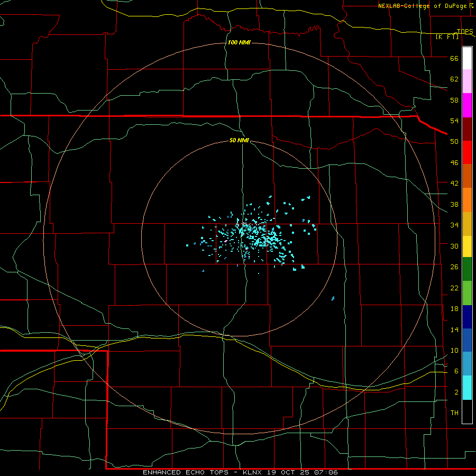This screenshot has width=476, height=476.
Task: Click the "58" legend value
Action: click(454, 100)
